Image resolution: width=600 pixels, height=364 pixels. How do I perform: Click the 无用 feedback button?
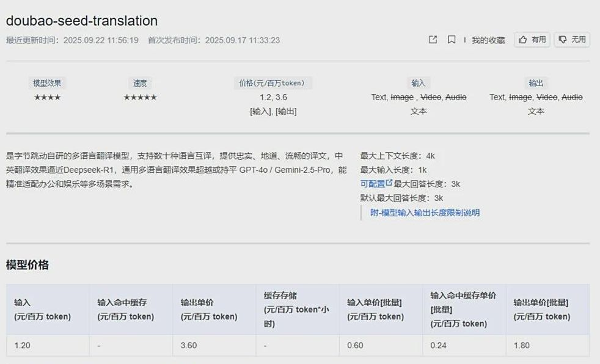point(572,39)
